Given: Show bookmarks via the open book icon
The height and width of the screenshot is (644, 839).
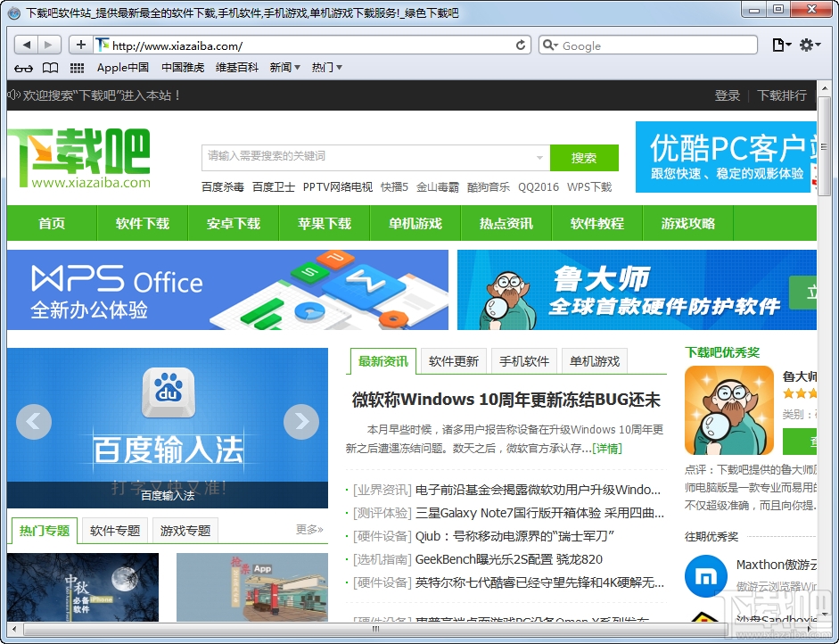Looking at the screenshot, I should pos(50,68).
